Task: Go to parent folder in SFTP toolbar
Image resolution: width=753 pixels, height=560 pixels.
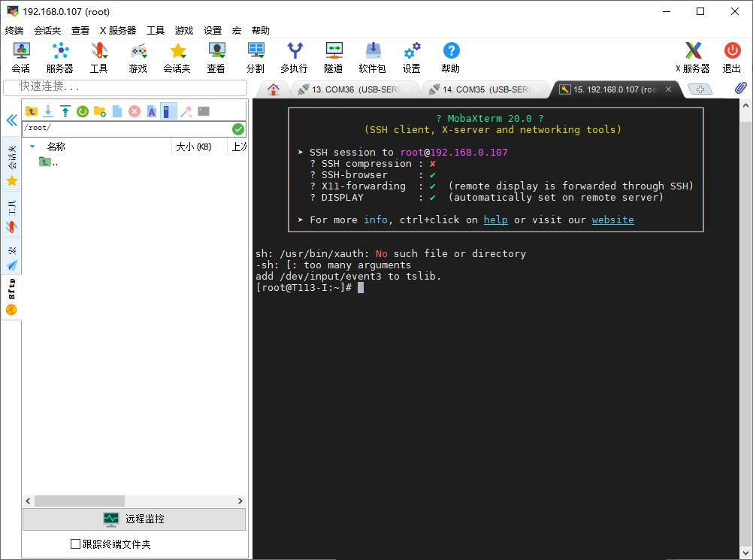Action: tap(32, 111)
